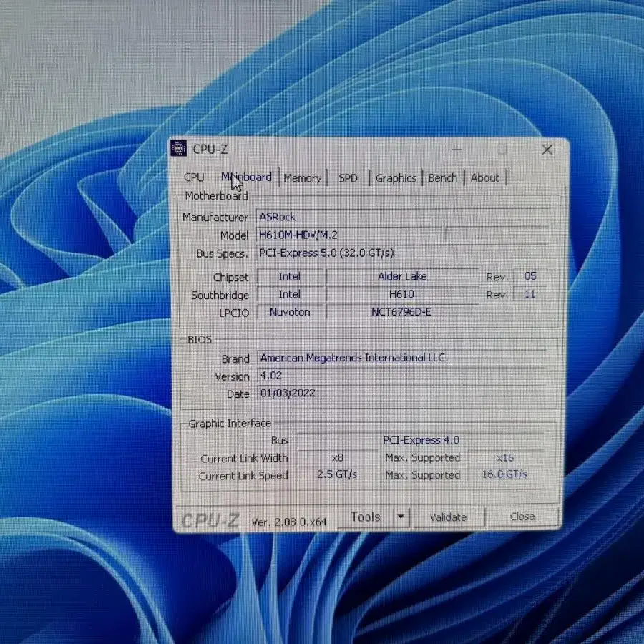Viewport: 644px width, 644px height.
Task: Click the BIOS date 01/03/2022 field
Action: [x=402, y=393]
